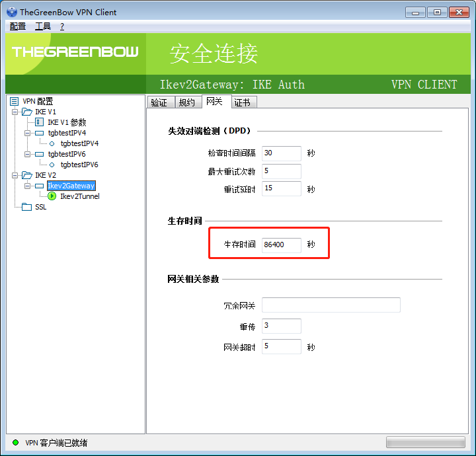
Task: Open the 工具 menu
Action: point(43,26)
